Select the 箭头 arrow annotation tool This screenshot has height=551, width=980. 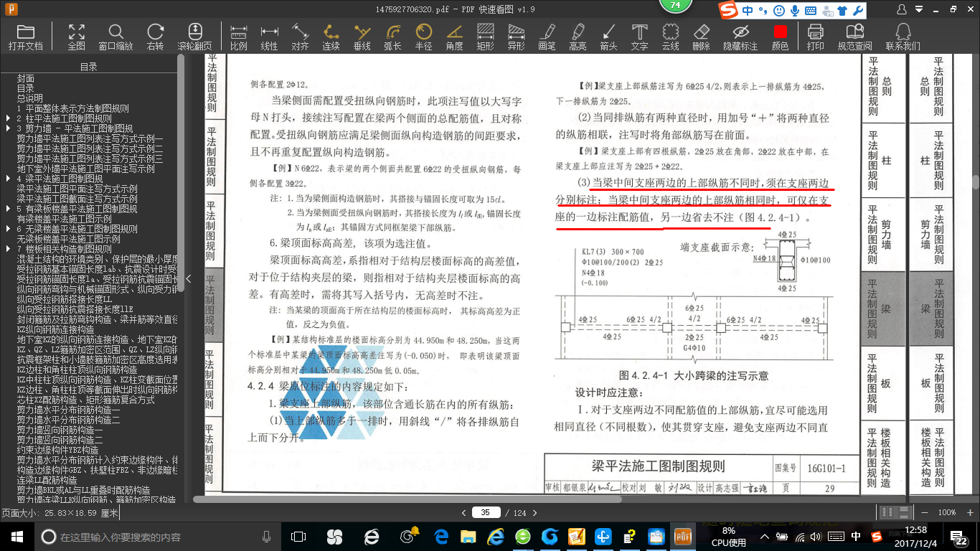click(608, 37)
